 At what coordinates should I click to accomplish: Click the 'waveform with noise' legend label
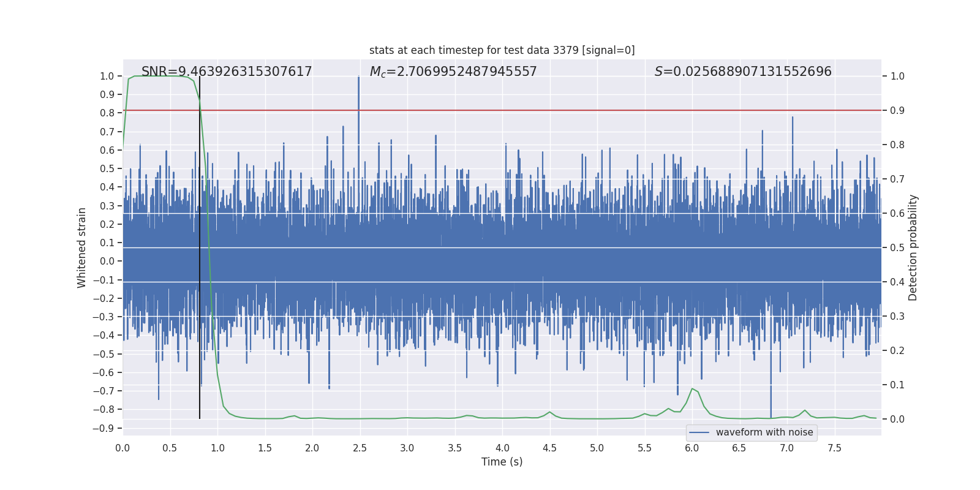pyautogui.click(x=764, y=432)
